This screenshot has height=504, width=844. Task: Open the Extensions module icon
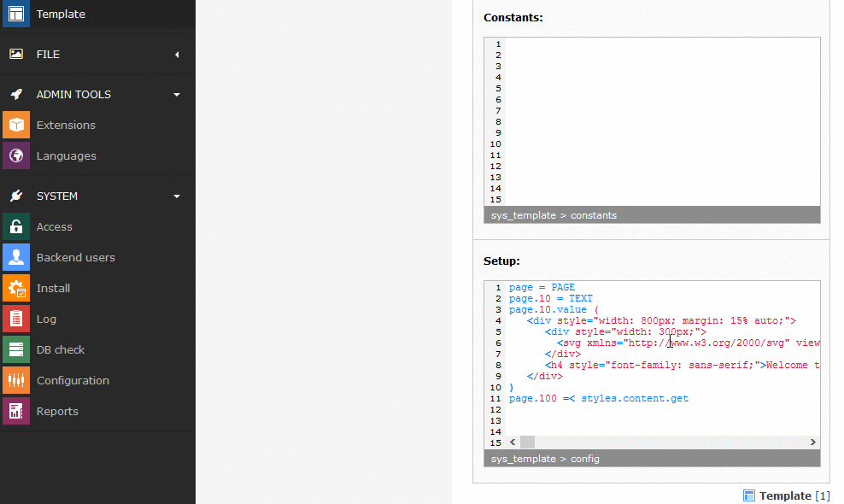16,125
